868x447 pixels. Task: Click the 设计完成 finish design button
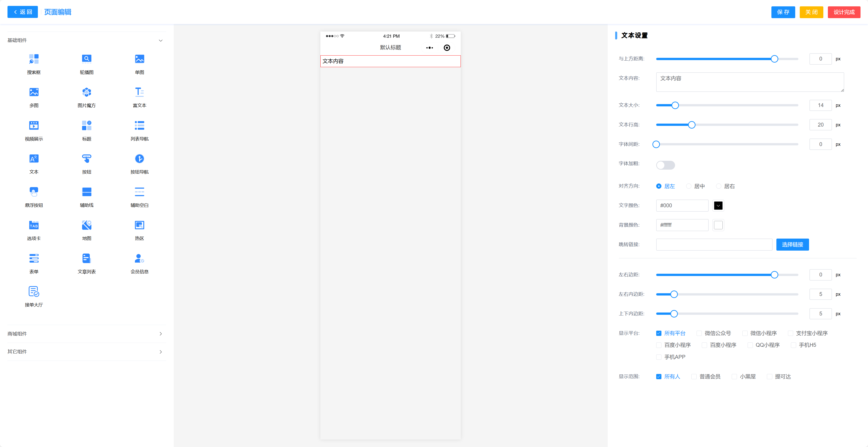click(844, 12)
